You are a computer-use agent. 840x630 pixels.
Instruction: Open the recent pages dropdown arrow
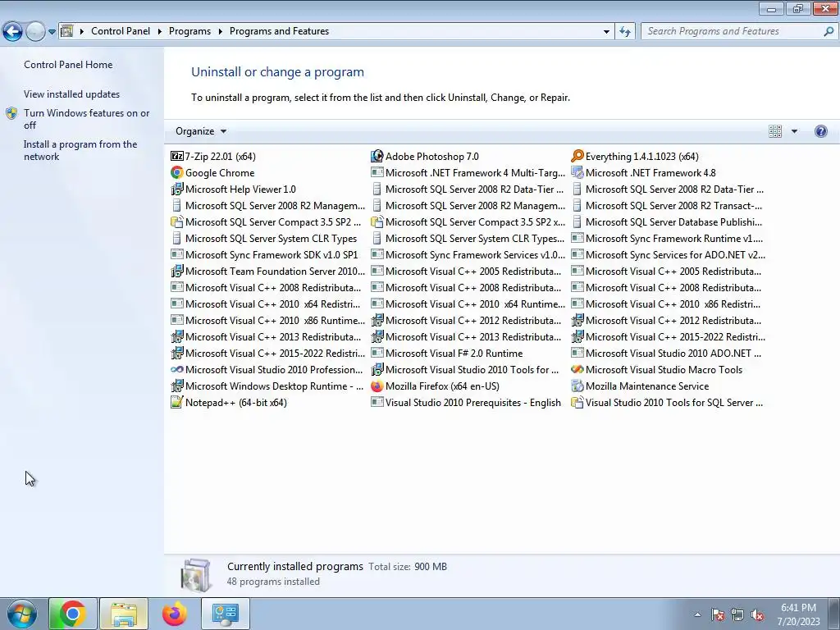pos(52,32)
